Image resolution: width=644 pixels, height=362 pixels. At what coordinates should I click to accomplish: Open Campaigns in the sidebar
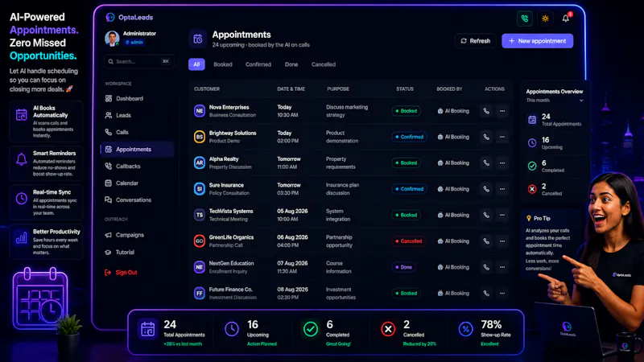[137, 235]
